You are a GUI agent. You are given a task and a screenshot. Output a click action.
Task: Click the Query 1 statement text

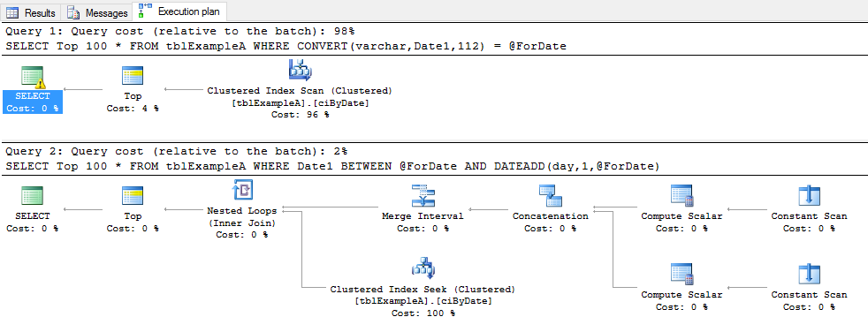pos(286,47)
